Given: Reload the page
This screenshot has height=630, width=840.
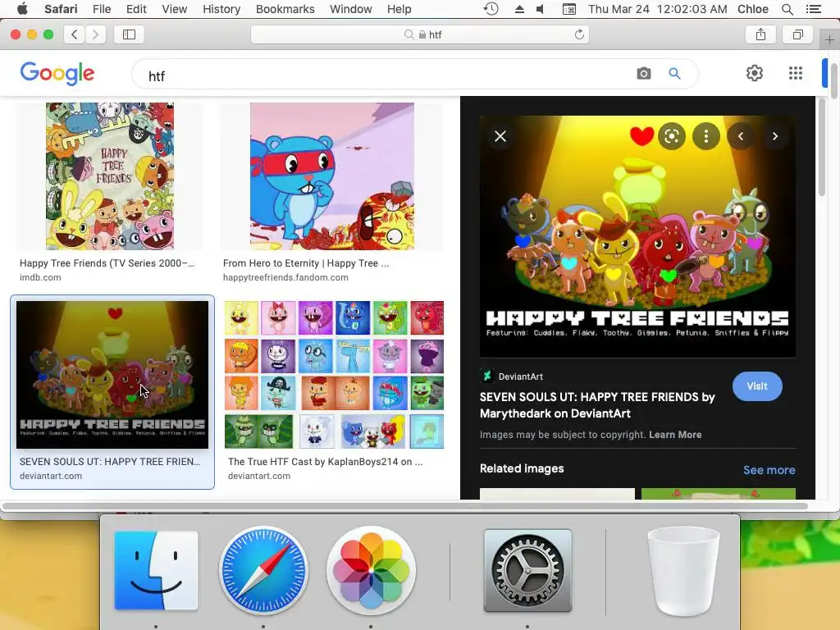Looking at the screenshot, I should [x=579, y=34].
